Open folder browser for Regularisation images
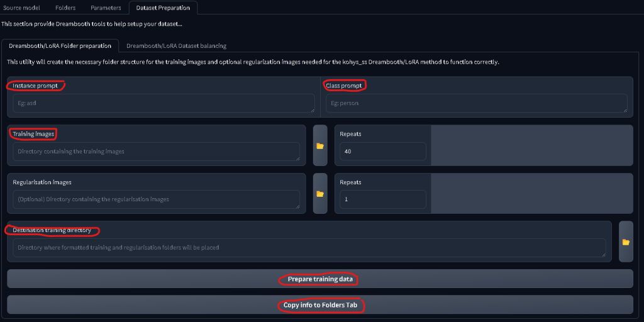This screenshot has height=322, width=644. 320,194
